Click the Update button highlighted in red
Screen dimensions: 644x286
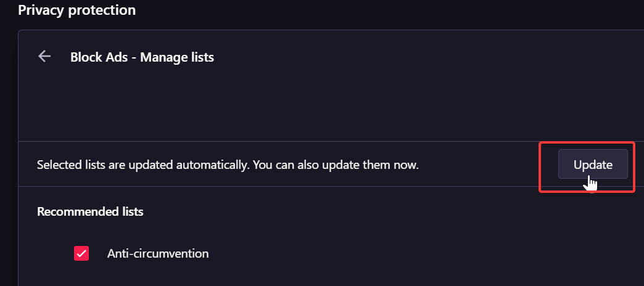coord(593,164)
